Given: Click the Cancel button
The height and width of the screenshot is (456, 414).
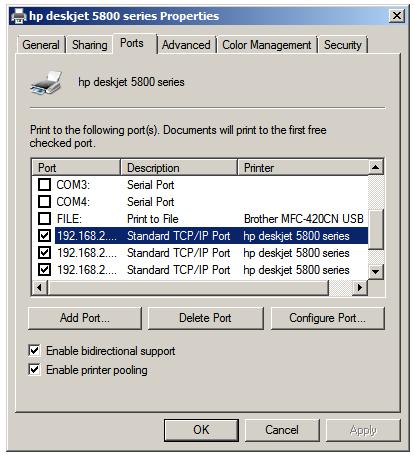Looking at the screenshot, I should [x=282, y=430].
